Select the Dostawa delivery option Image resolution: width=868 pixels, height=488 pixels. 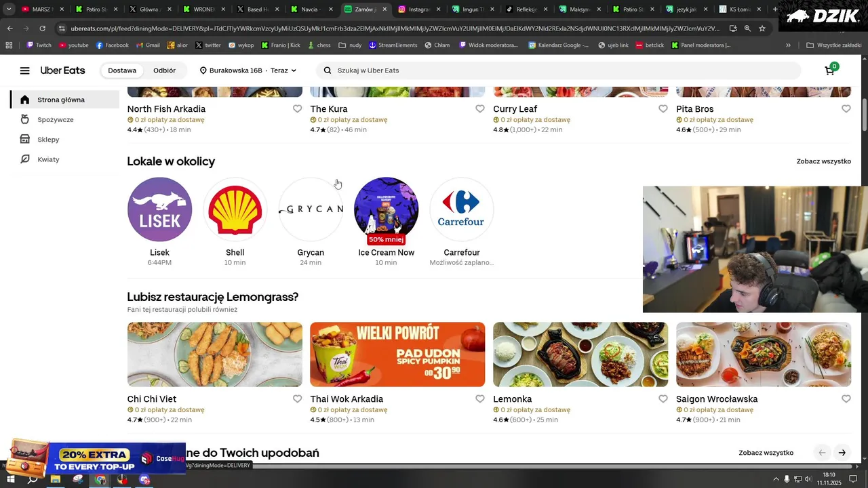[122, 70]
